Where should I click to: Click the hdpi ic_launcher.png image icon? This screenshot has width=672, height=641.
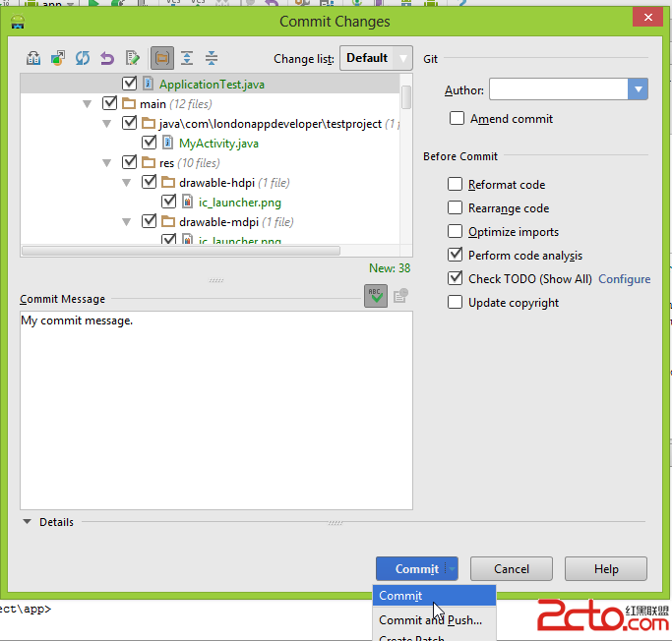click(187, 202)
